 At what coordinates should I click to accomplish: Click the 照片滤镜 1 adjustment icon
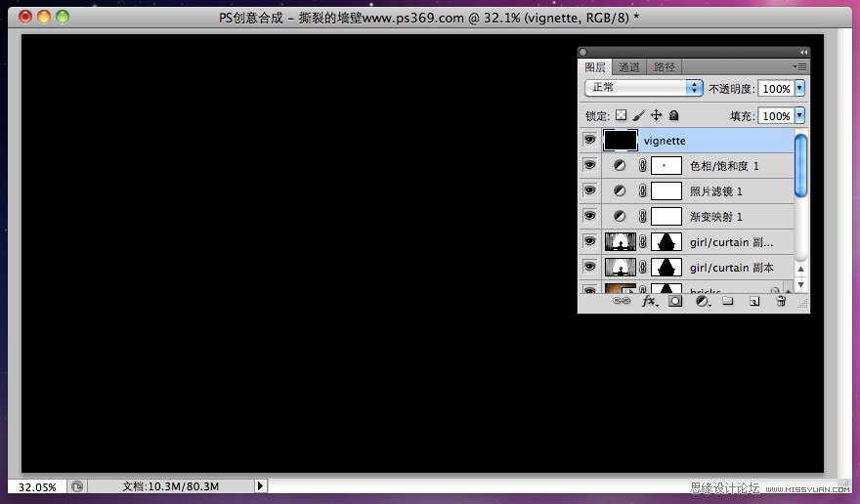pos(620,190)
